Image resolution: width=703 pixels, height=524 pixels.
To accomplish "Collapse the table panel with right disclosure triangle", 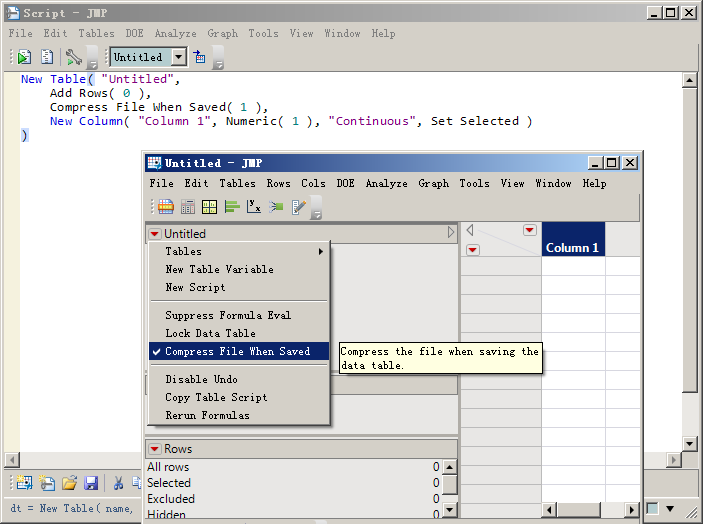I will click(x=451, y=232).
